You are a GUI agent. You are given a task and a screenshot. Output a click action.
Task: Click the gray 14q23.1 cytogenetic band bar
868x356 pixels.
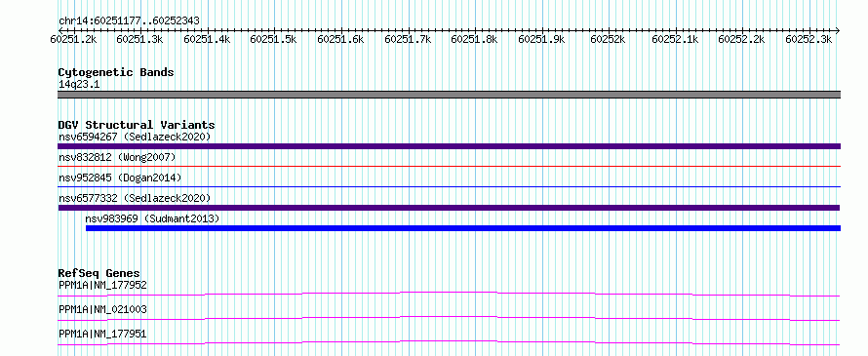pyautogui.click(x=449, y=95)
